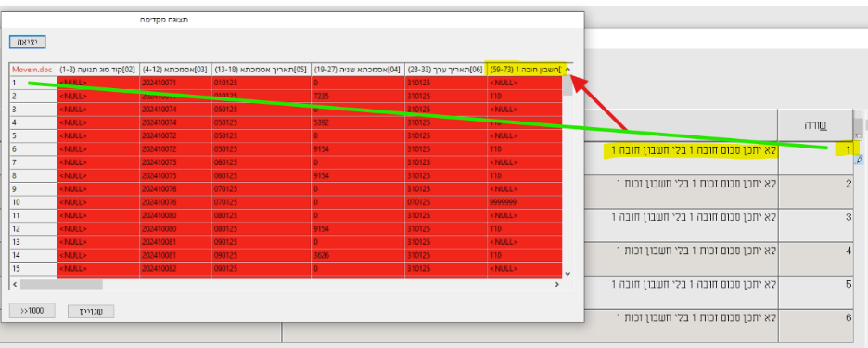
Task: Click error message text in background row 5
Action: click(x=695, y=284)
